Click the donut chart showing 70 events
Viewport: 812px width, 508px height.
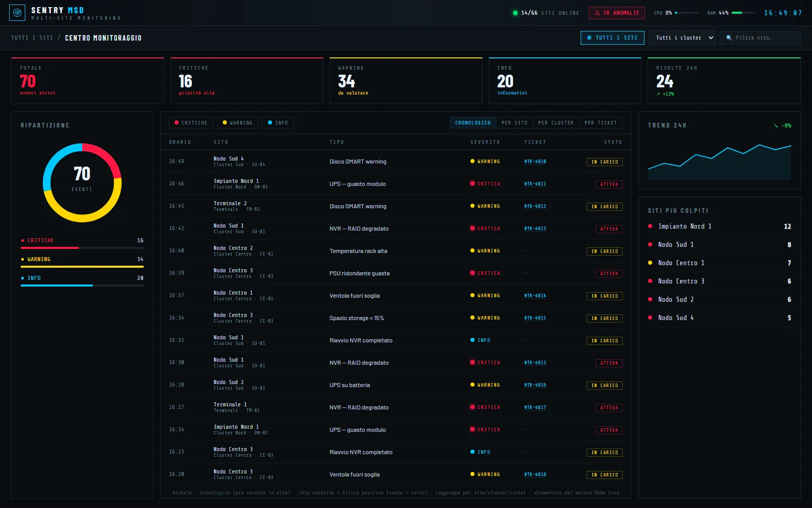82,183
